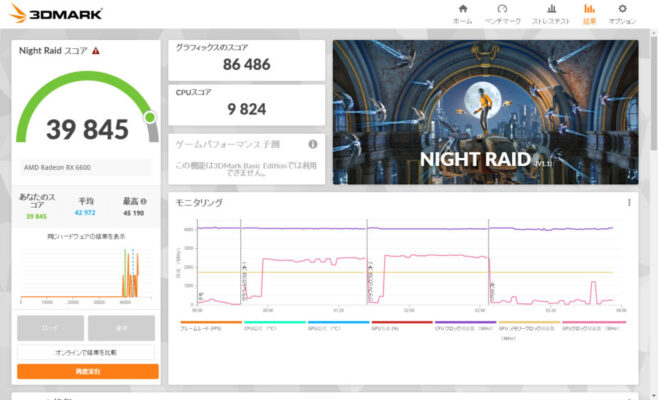The image size is (658, 400).
Task: Click the グラフィックスのスコア label
Action: click(212, 47)
